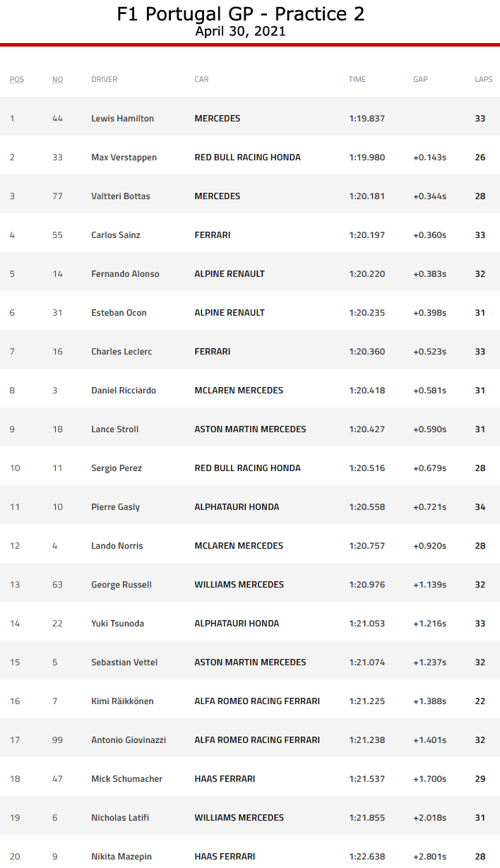Image resolution: width=500 pixels, height=868 pixels.
Task: Select the DRIVER column header
Action: [x=105, y=80]
